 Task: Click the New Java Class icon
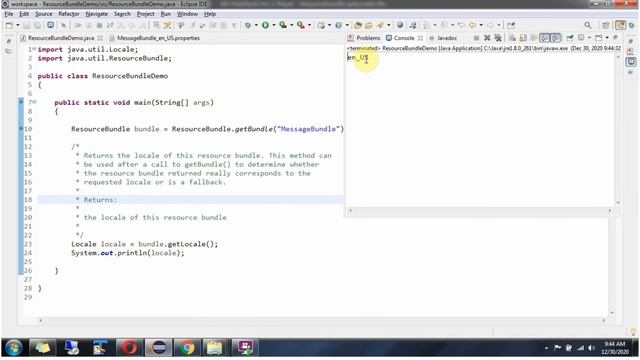339,25
